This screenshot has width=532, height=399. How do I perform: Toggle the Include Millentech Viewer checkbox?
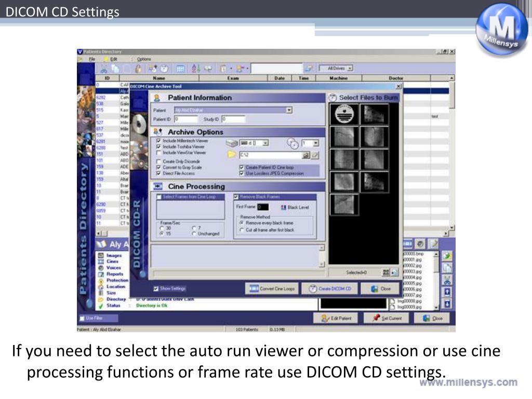click(x=158, y=141)
